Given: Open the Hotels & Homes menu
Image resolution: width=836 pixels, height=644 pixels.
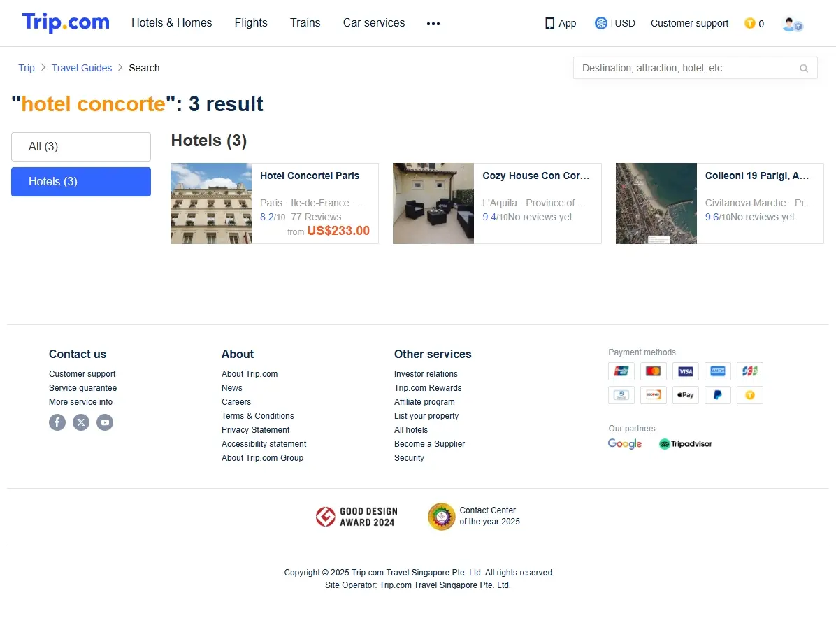Looking at the screenshot, I should 172,23.
